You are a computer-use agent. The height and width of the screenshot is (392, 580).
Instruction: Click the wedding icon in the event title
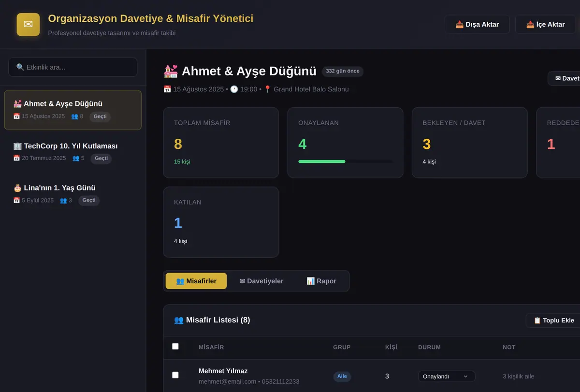tap(171, 72)
